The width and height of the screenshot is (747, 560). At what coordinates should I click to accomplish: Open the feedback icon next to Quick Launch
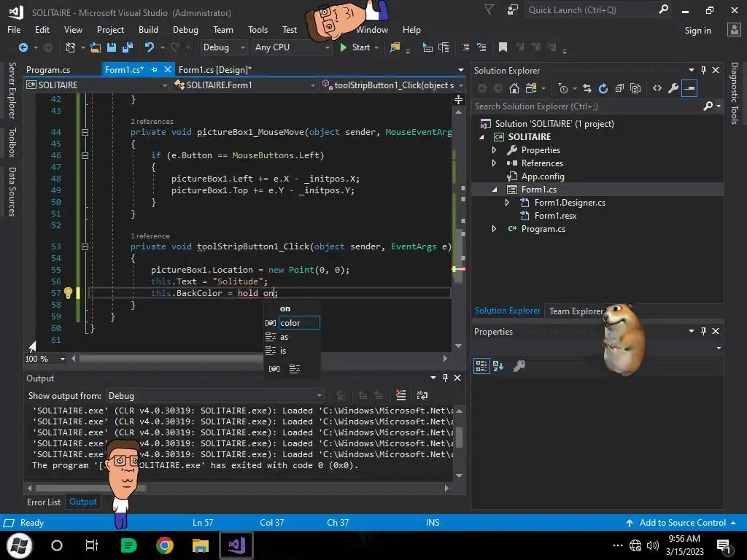click(513, 9)
